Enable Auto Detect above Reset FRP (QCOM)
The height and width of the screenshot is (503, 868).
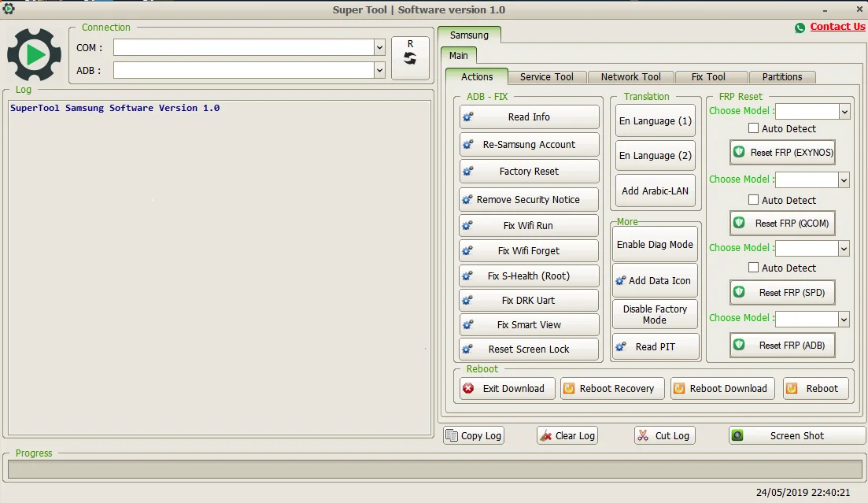click(753, 199)
